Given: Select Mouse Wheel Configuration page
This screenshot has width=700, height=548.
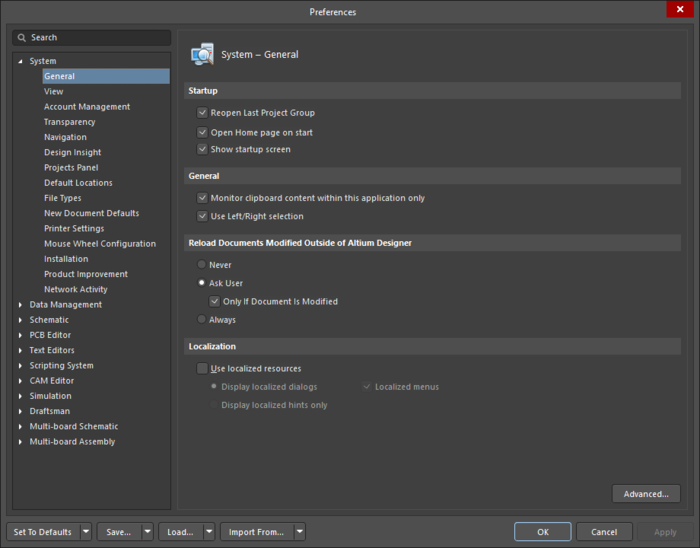Looking at the screenshot, I should 99,244.
